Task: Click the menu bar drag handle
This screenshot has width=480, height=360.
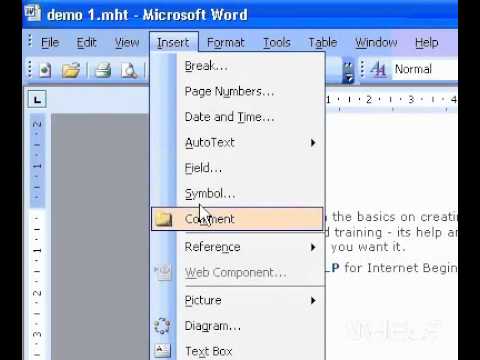Action: tap(30, 41)
